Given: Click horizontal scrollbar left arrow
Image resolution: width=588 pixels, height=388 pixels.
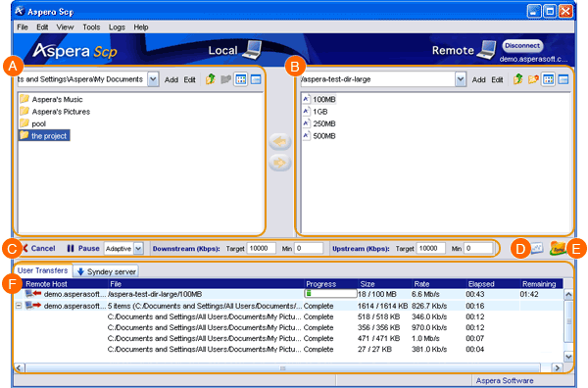Looking at the screenshot, I should tap(20, 367).
